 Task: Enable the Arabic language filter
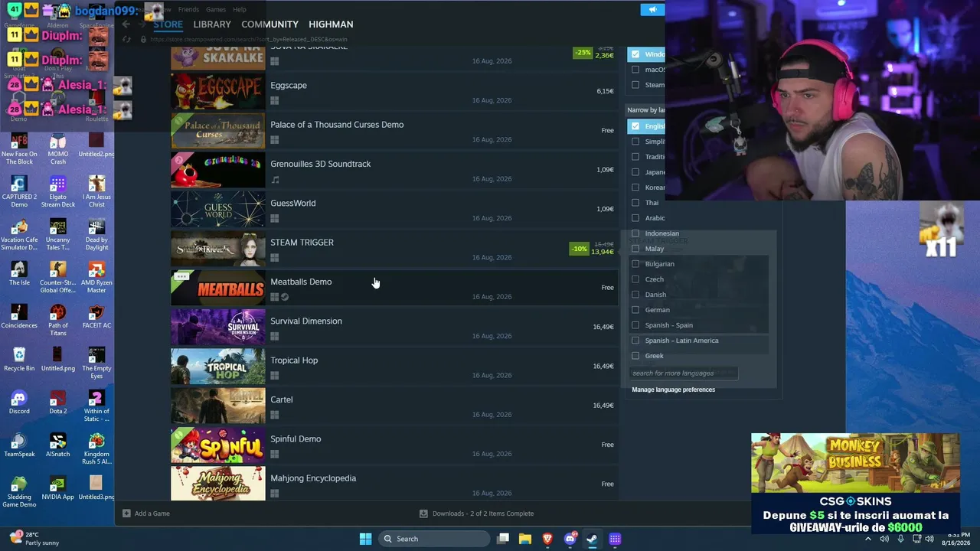pos(635,218)
